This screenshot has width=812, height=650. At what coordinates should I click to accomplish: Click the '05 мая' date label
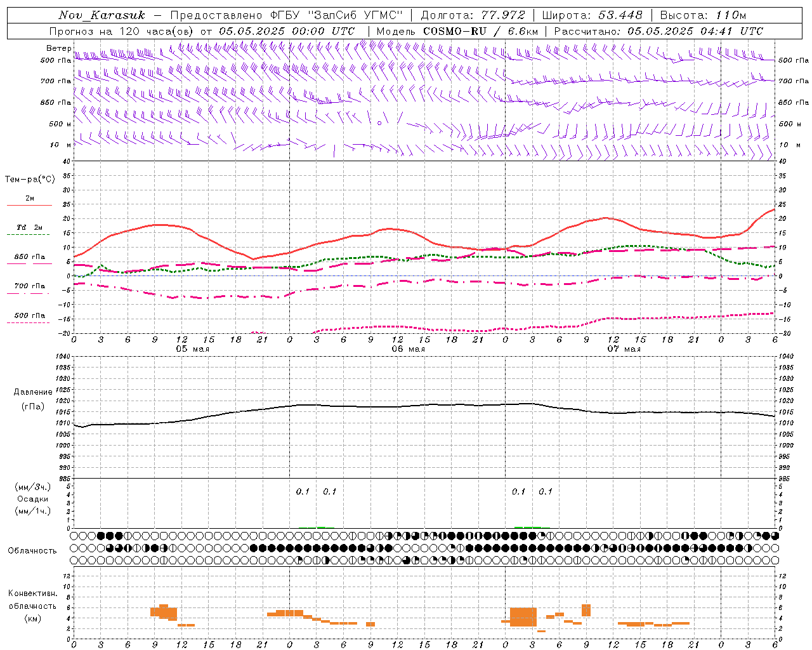coord(192,349)
